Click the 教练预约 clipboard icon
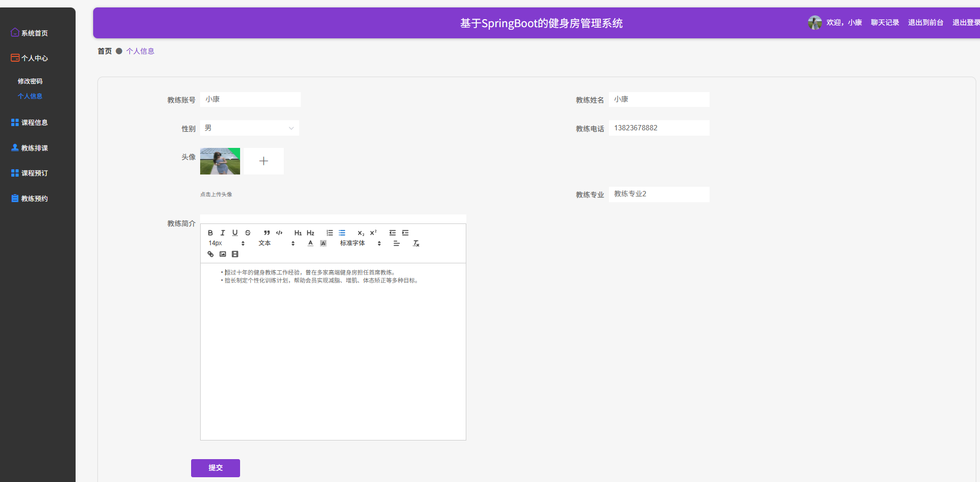The height and width of the screenshot is (482, 980). [x=15, y=198]
